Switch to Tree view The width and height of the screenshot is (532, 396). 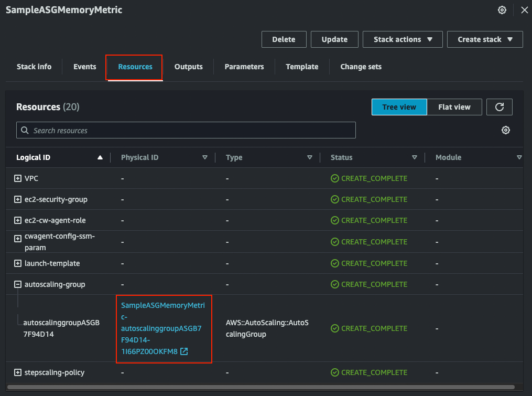[x=399, y=107]
